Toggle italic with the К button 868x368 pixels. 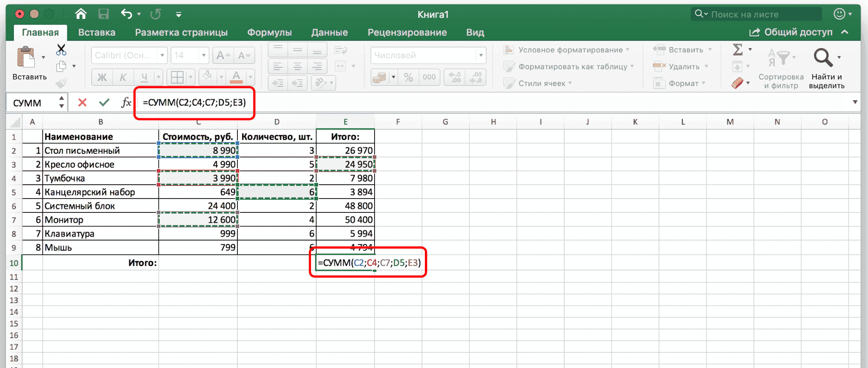(x=123, y=77)
